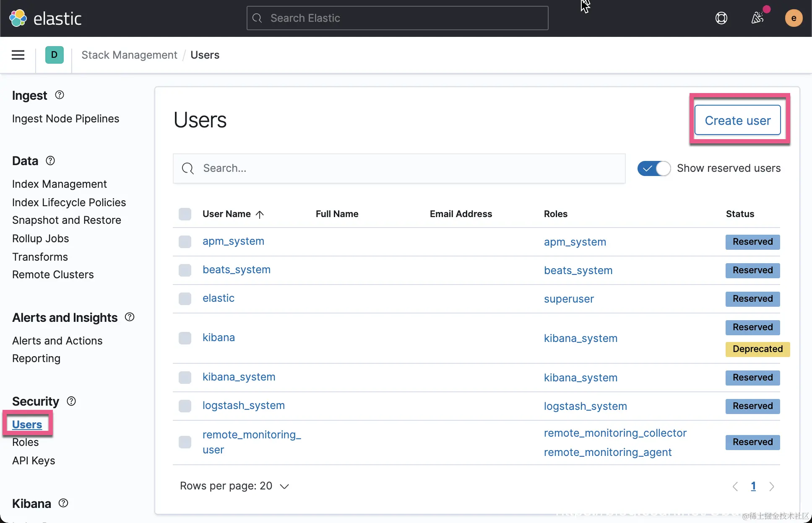Open the superuser role link
Screen dimensions: 812x523
pyautogui.click(x=569, y=299)
